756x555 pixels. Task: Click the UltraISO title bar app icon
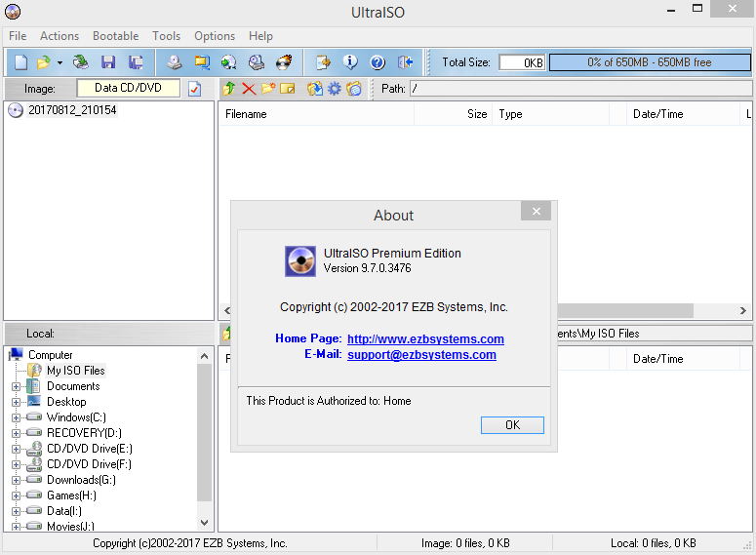[13, 12]
